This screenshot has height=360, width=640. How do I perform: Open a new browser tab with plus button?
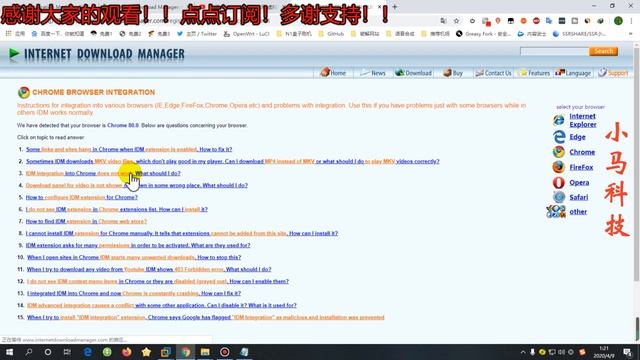[x=395, y=7]
